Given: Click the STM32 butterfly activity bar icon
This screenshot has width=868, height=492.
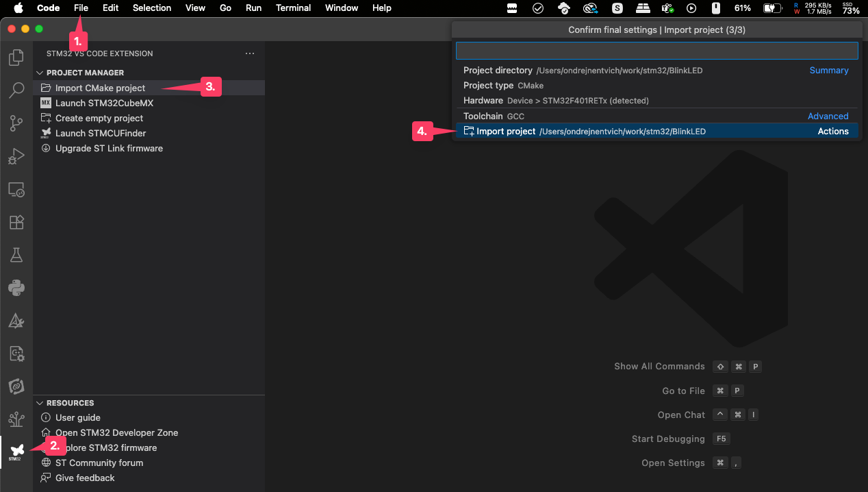Looking at the screenshot, I should pyautogui.click(x=16, y=452).
